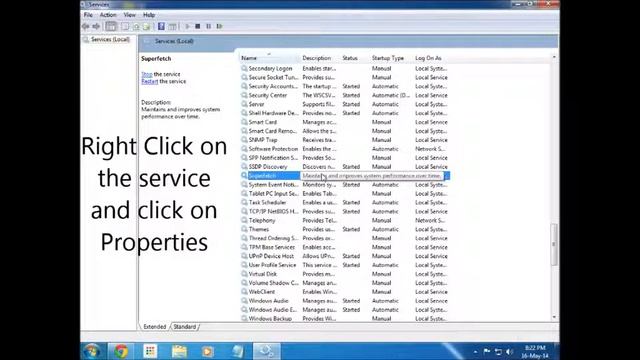Open the View menu
The height and width of the screenshot is (360, 640).
(x=129, y=15)
